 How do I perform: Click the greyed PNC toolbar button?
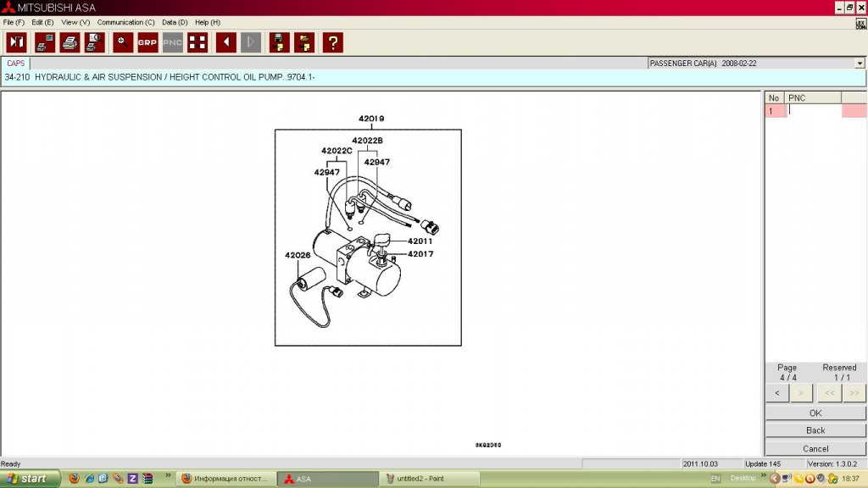coord(173,42)
